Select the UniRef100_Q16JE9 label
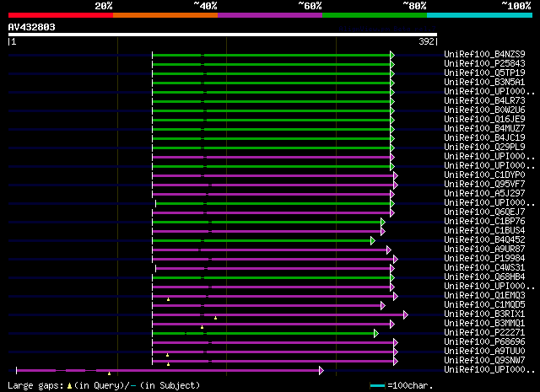The height and width of the screenshot is (392, 540). pos(484,119)
